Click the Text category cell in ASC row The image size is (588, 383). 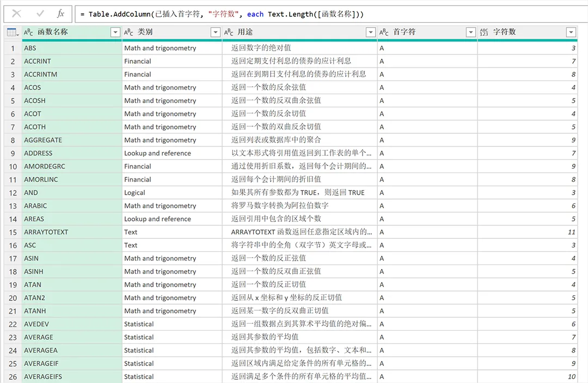[172, 245]
